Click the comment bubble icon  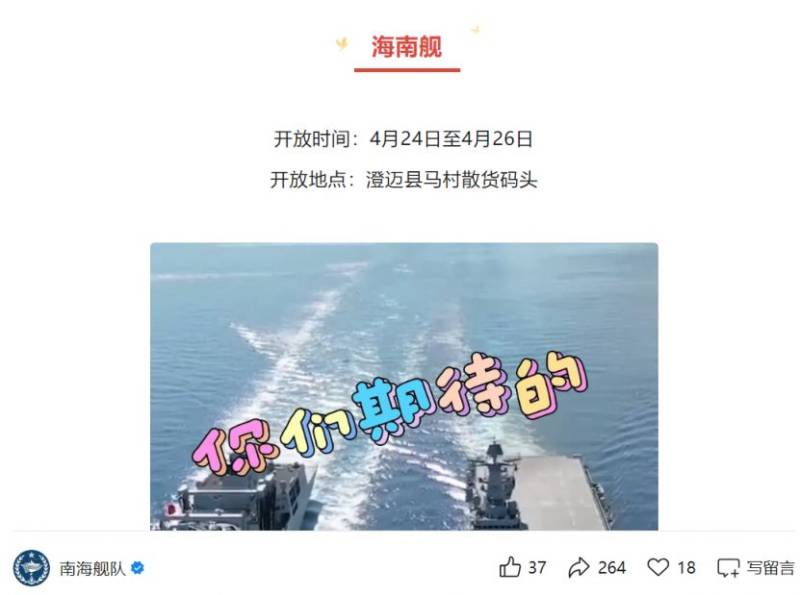[x=728, y=568]
